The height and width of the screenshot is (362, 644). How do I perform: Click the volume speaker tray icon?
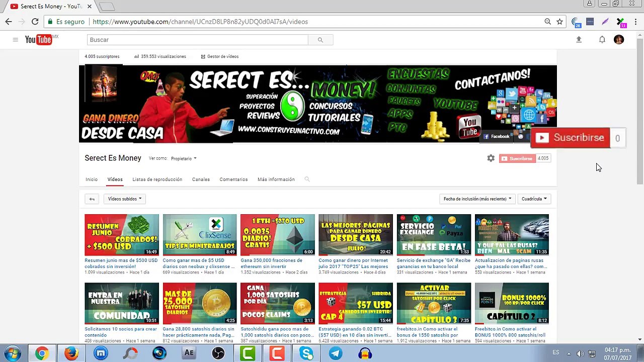pyautogui.click(x=580, y=353)
